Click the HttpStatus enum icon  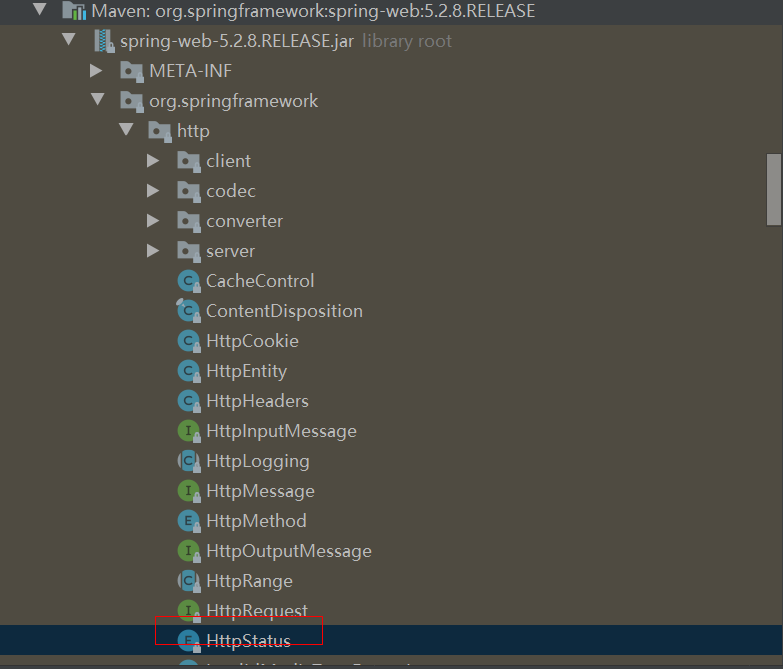(x=189, y=641)
